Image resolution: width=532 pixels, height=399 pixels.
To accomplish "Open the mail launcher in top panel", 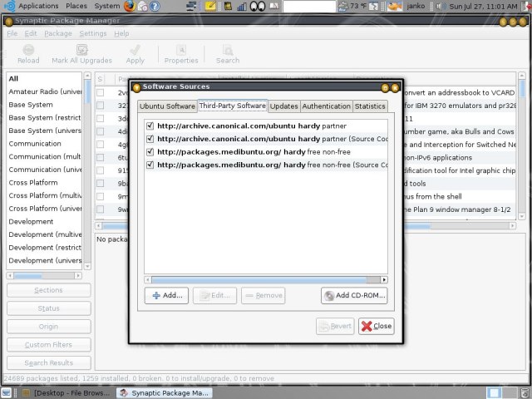I will click(x=142, y=6).
